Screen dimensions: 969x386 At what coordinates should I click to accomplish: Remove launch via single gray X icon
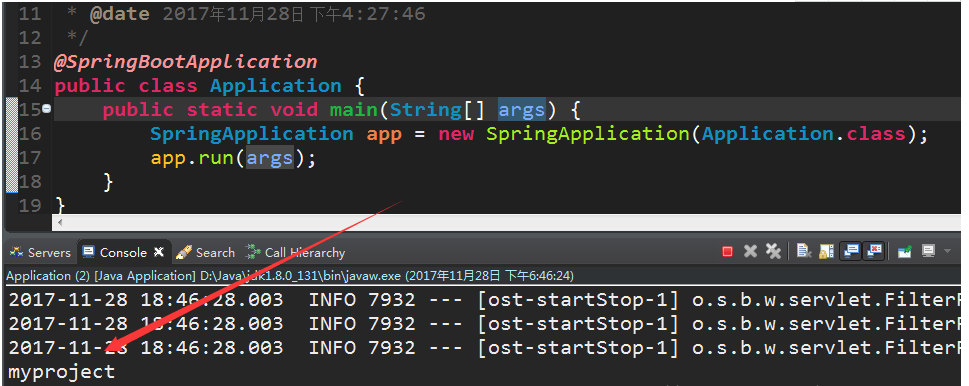750,251
